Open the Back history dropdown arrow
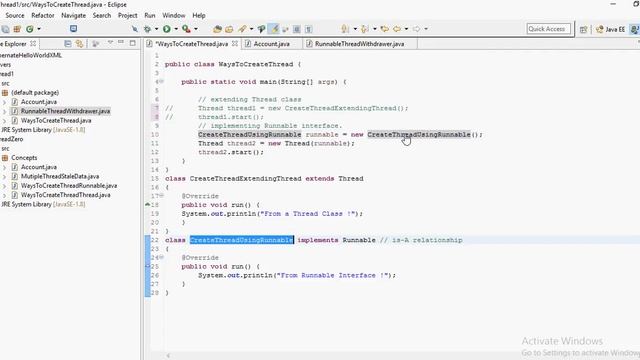Image resolution: width=640 pixels, height=360 pixels. 406,29
